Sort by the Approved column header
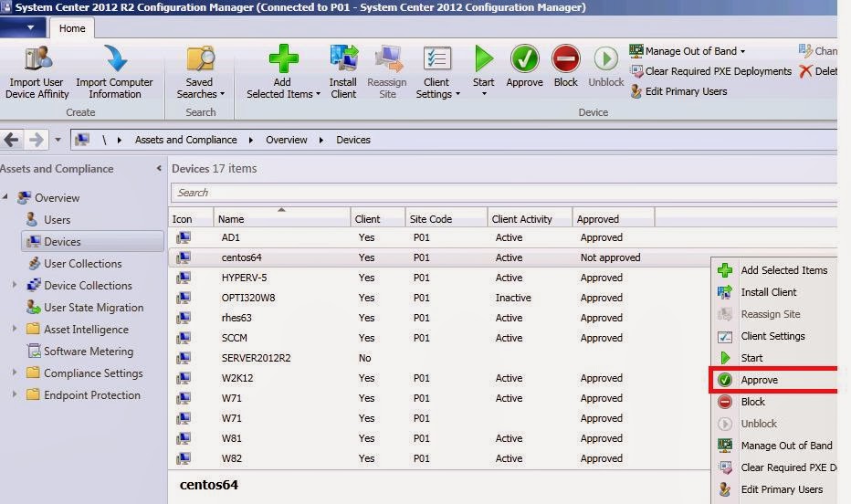The image size is (851, 504). (x=614, y=218)
